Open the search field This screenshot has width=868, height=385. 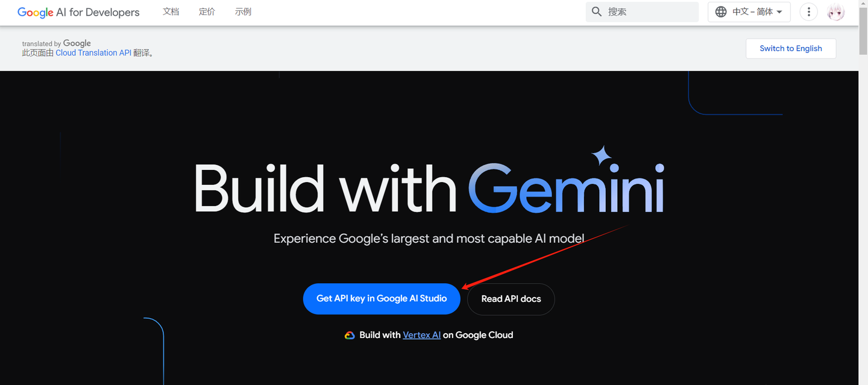click(x=642, y=11)
